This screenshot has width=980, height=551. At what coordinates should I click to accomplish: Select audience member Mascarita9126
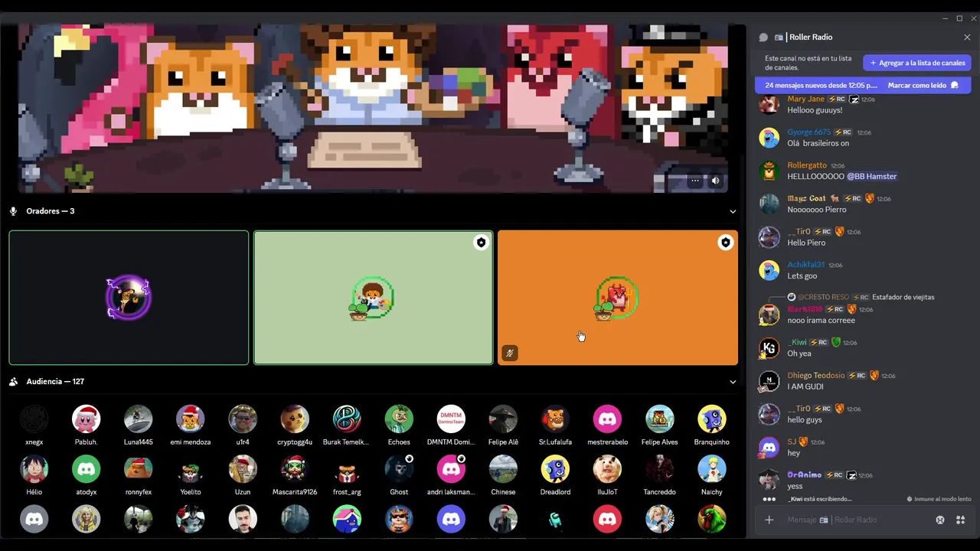pyautogui.click(x=295, y=476)
